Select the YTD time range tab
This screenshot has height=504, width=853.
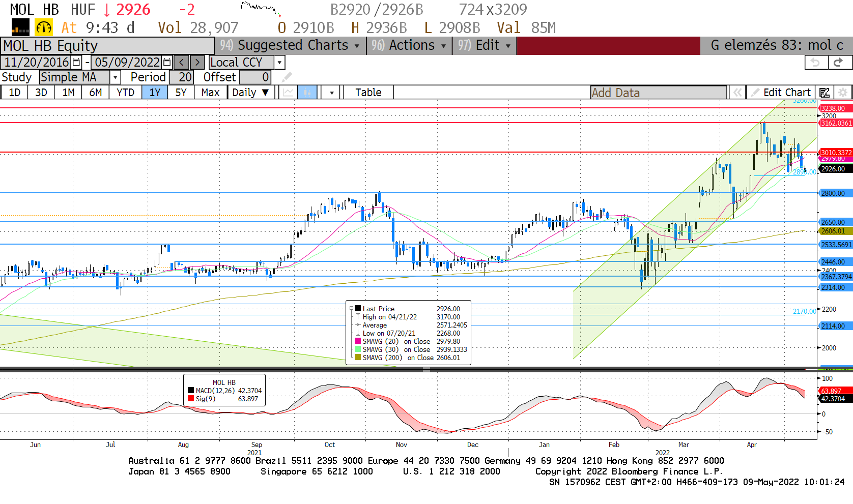[125, 93]
